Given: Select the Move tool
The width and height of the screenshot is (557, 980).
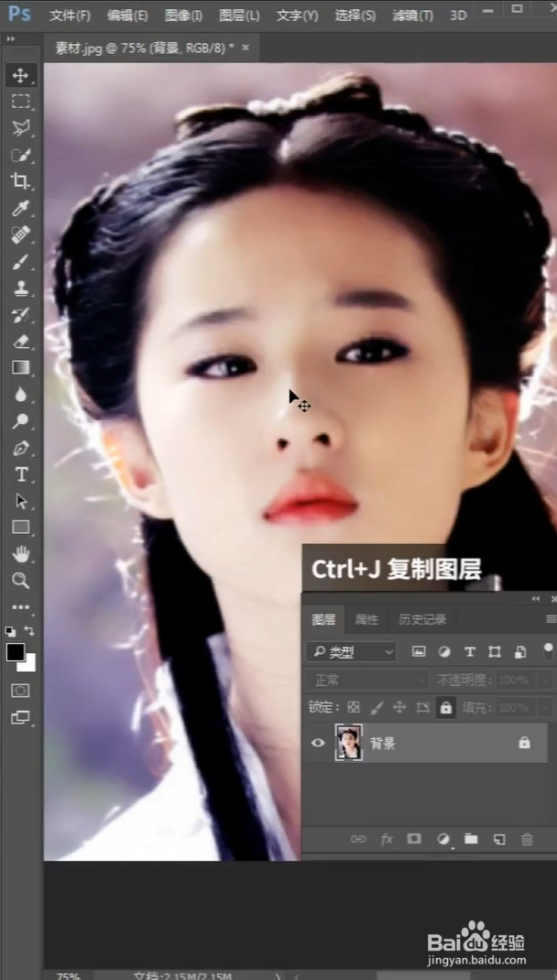Looking at the screenshot, I should point(21,76).
